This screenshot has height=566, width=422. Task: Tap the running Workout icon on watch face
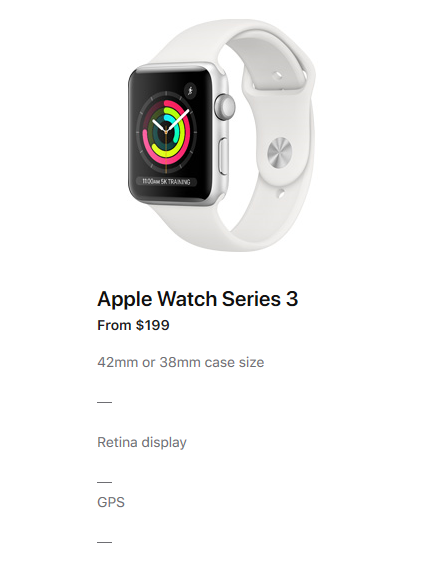tap(190, 90)
